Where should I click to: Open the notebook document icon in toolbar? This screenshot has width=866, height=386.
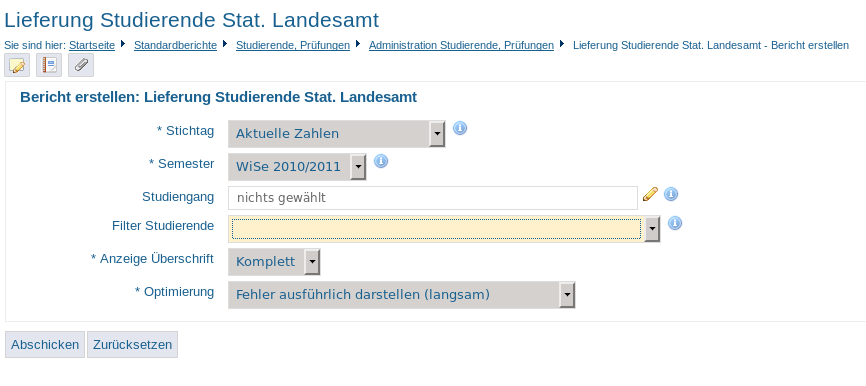click(49, 65)
